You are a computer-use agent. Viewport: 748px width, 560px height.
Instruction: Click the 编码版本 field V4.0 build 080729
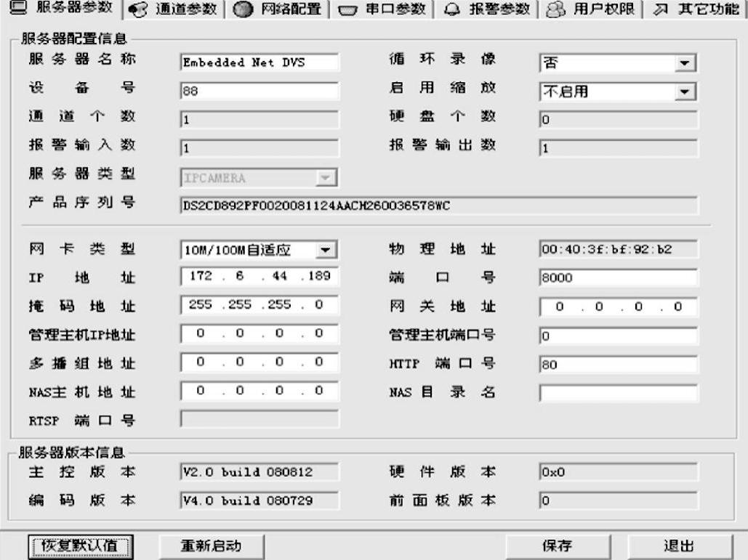point(260,500)
